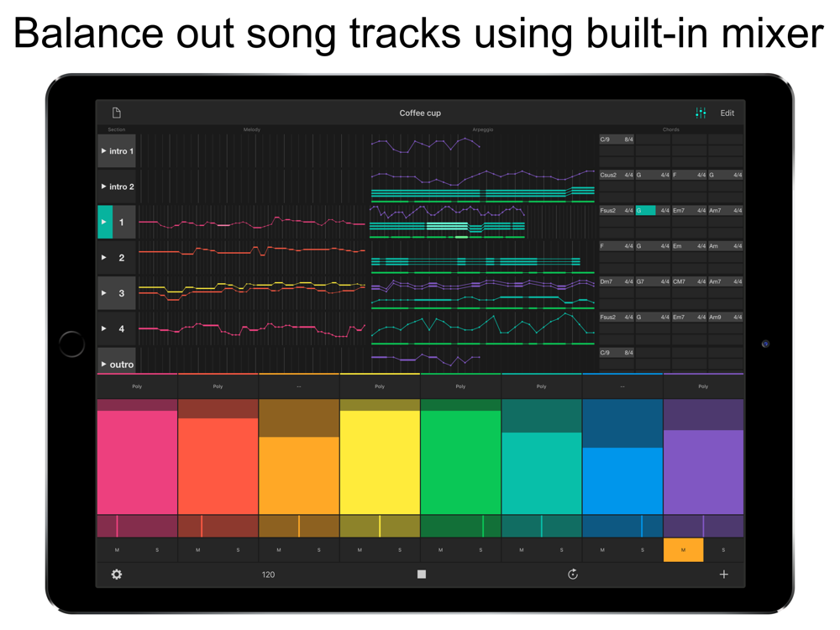This screenshot has height=630, width=840.
Task: Select the intro 2 section
Action: (x=116, y=186)
